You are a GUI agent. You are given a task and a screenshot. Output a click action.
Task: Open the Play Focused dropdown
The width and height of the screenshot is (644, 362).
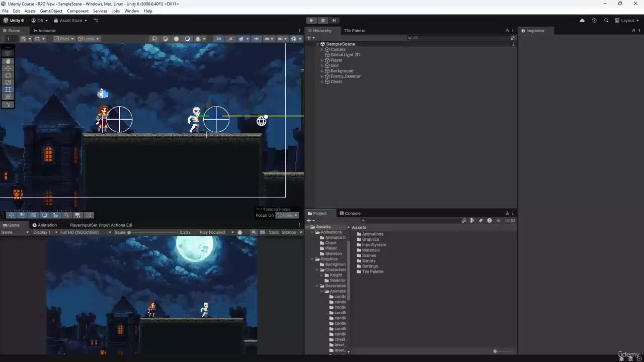216,232
